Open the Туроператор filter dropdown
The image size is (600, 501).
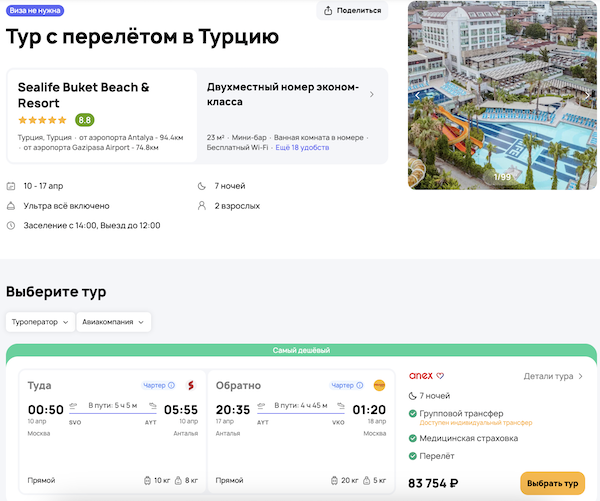pos(40,322)
